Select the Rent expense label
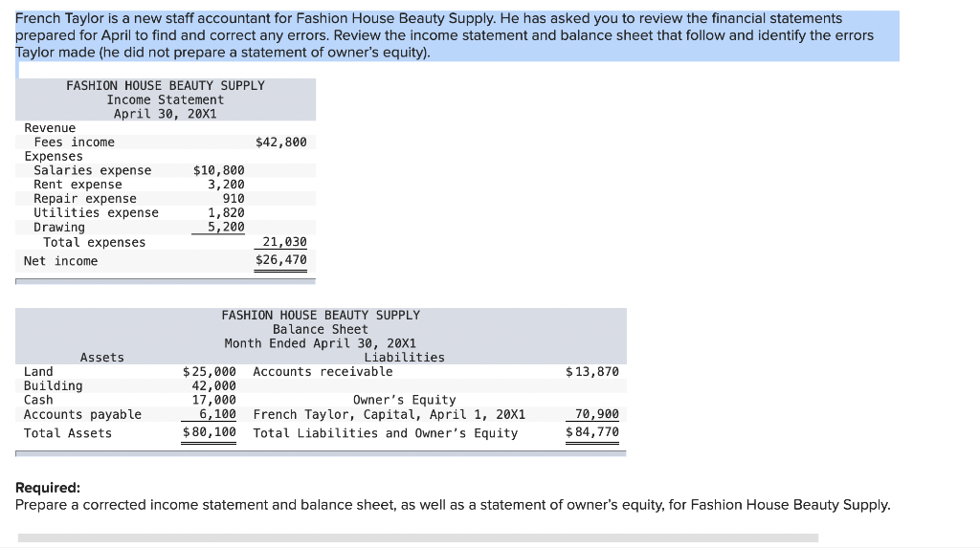 [78, 185]
